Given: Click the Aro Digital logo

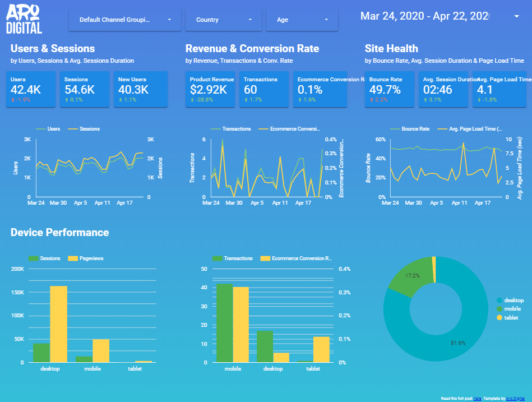Looking at the screenshot, I should [x=24, y=19].
